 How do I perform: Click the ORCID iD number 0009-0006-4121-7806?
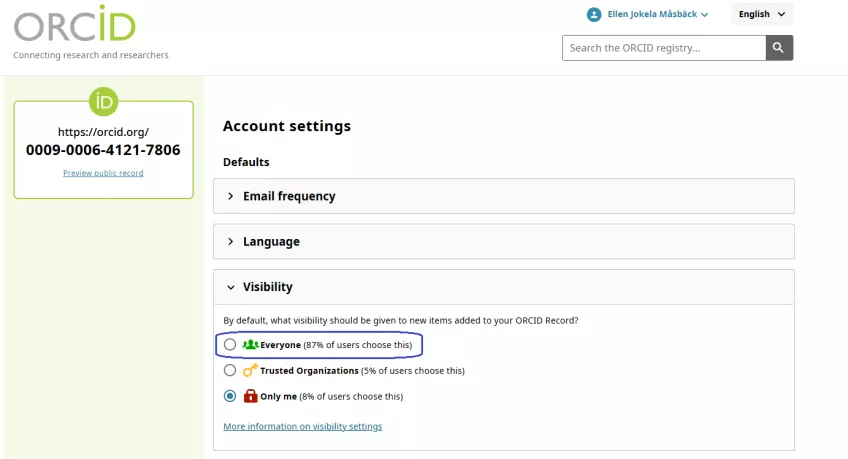[x=103, y=150]
